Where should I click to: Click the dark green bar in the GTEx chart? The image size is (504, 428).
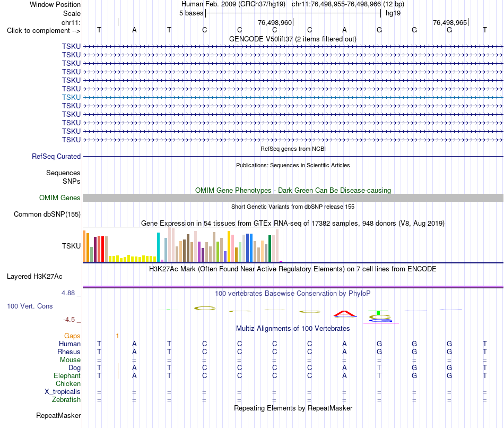[270, 249]
